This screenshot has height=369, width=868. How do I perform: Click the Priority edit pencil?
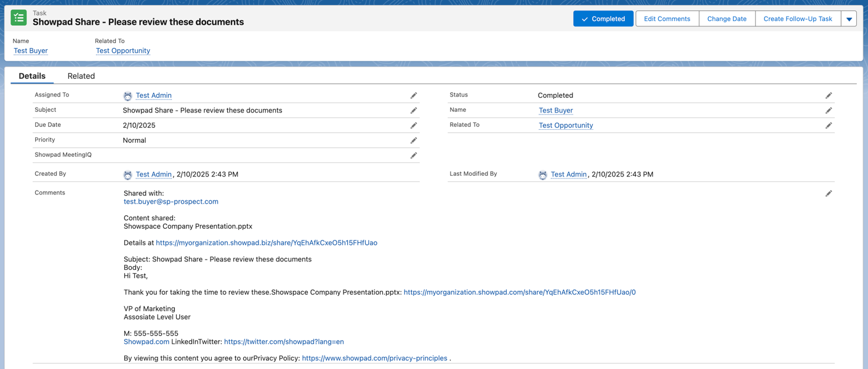pyautogui.click(x=414, y=140)
